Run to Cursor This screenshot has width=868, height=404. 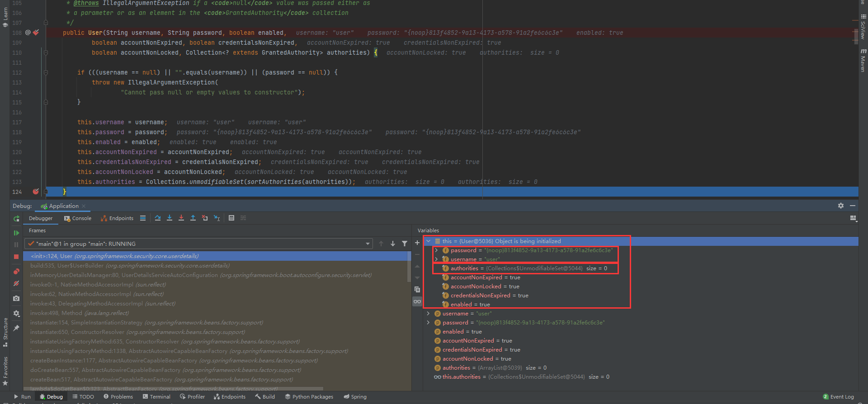217,218
